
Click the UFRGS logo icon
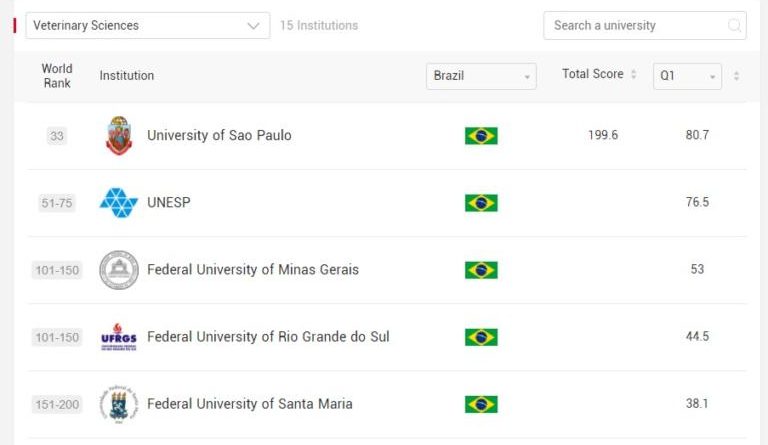119,337
